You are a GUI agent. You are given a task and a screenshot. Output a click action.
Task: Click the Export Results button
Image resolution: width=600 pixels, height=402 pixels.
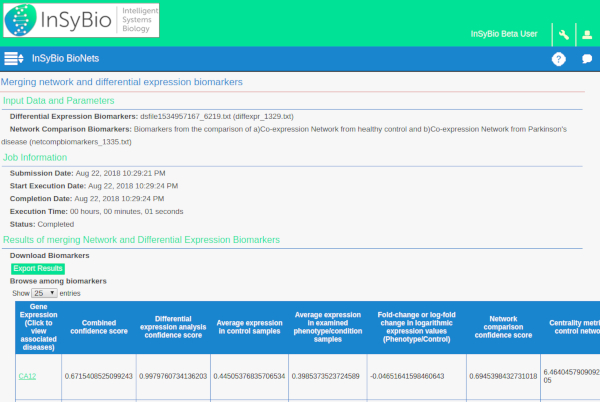(x=39, y=269)
